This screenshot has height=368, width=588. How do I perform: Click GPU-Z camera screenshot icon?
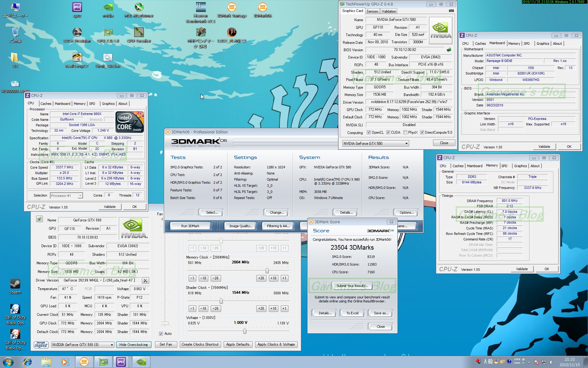coord(451,11)
